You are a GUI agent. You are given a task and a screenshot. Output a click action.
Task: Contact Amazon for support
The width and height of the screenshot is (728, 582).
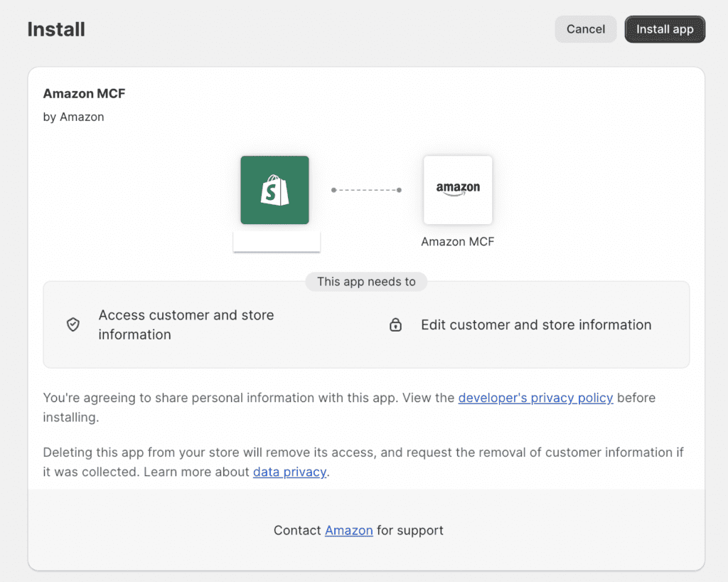348,530
